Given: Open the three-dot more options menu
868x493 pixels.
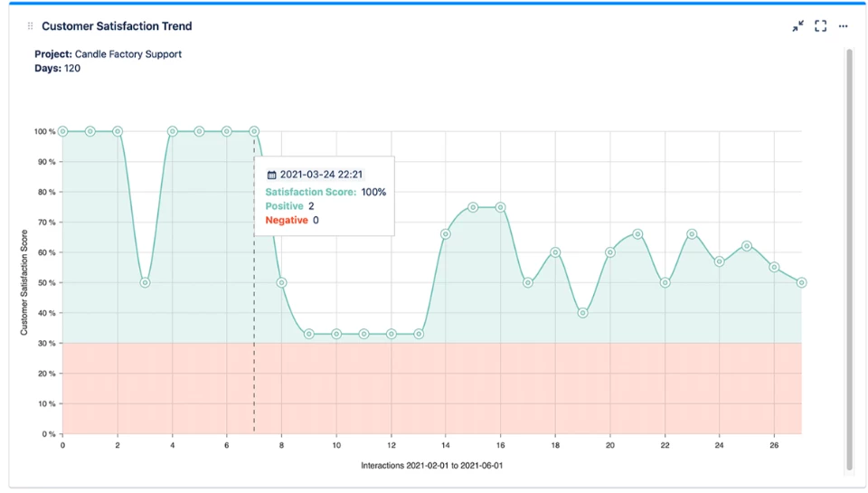Looking at the screenshot, I should pyautogui.click(x=843, y=26).
